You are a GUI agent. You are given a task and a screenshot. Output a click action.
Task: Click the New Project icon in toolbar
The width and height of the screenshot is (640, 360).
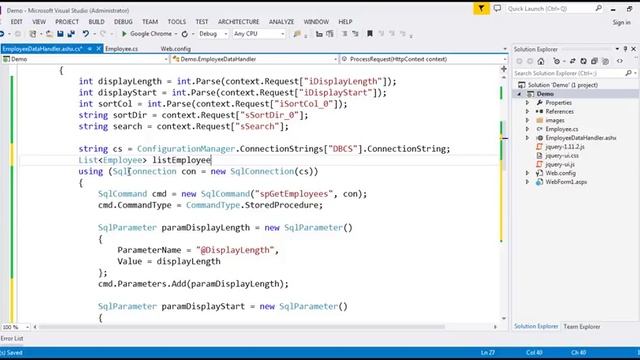click(x=33, y=34)
